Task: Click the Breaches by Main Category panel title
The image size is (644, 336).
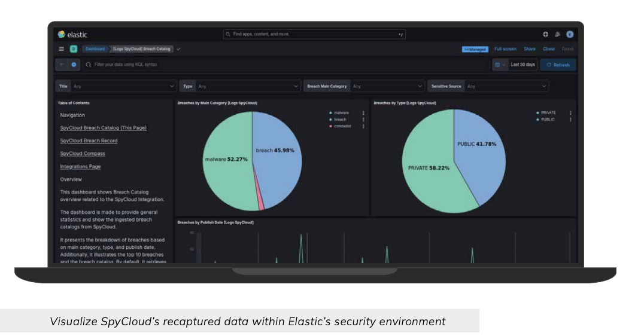Action: point(217,103)
